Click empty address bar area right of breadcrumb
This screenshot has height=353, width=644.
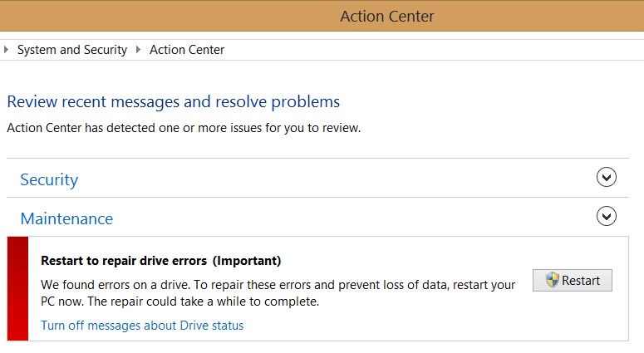click(x=432, y=50)
